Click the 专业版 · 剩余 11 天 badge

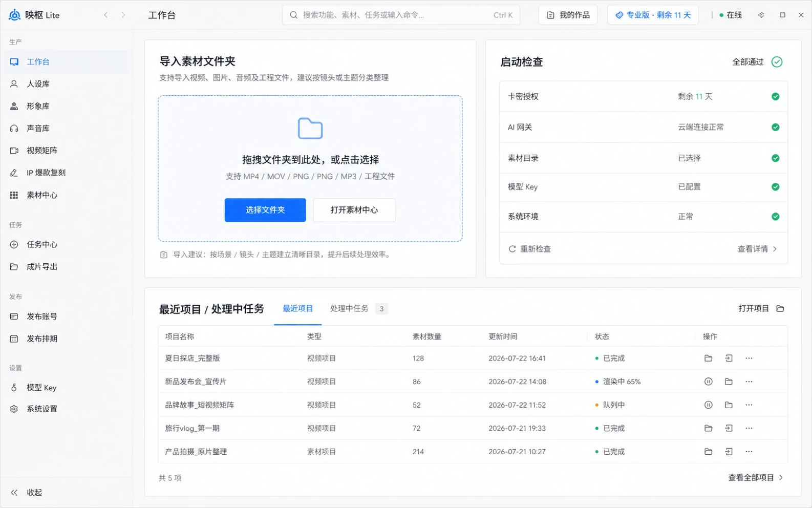pos(653,15)
